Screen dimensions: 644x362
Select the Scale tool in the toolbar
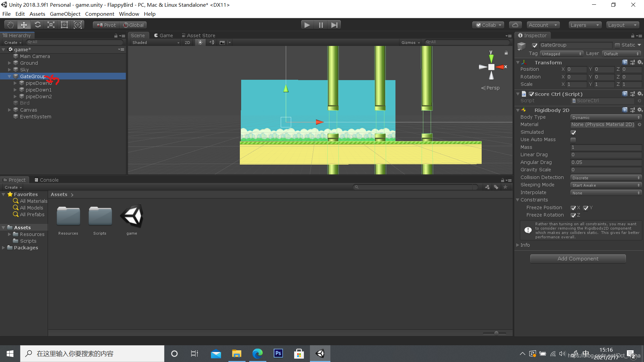[51, 25]
